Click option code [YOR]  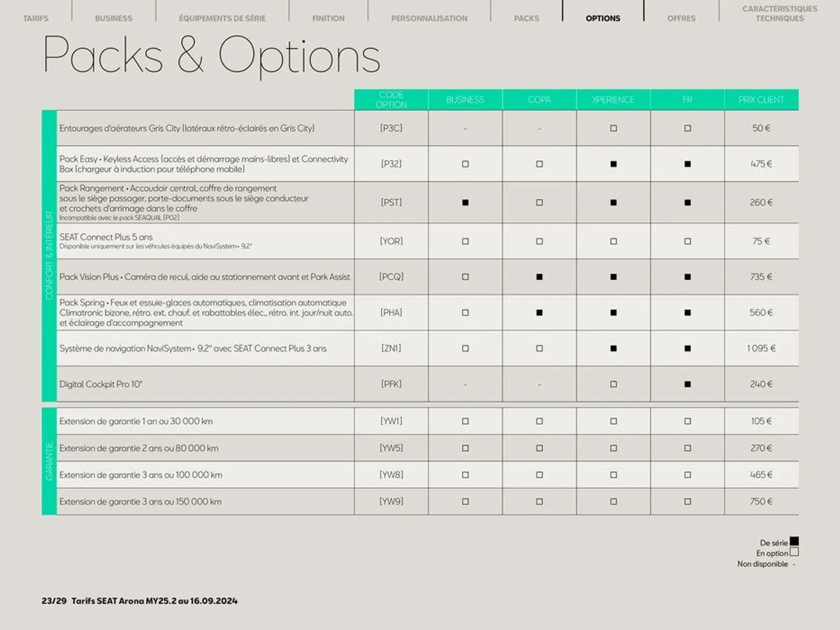click(x=391, y=241)
